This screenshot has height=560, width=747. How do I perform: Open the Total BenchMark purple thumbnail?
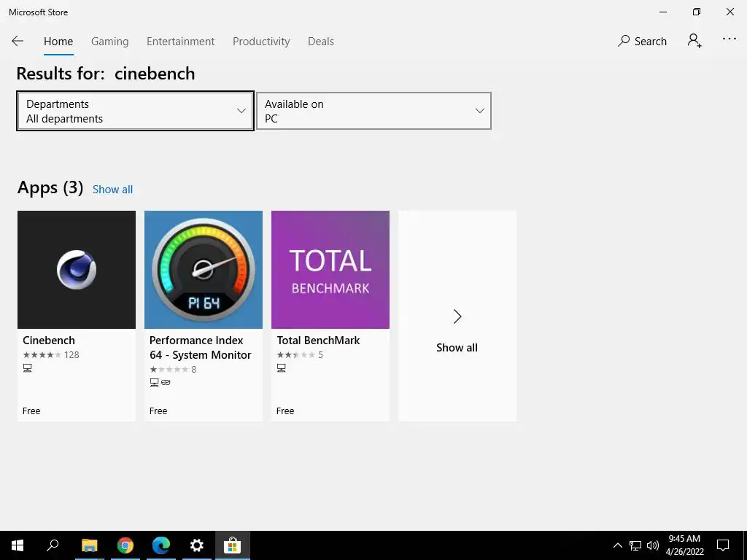(330, 270)
